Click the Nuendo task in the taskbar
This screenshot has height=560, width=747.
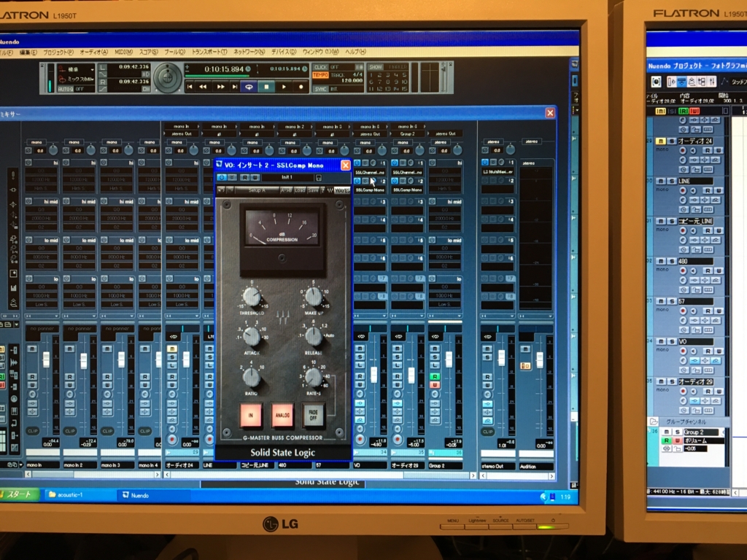(x=152, y=495)
